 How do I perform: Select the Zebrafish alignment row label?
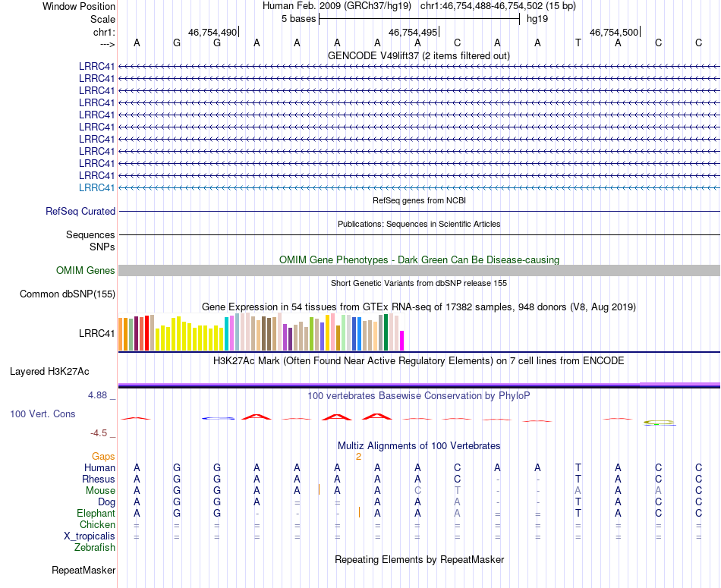pyautogui.click(x=95, y=548)
